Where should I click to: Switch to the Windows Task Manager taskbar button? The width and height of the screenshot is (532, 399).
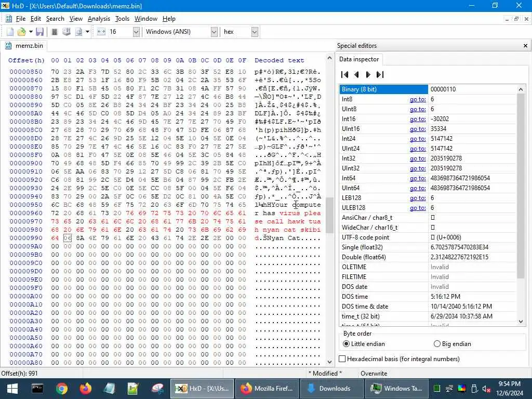point(396,389)
